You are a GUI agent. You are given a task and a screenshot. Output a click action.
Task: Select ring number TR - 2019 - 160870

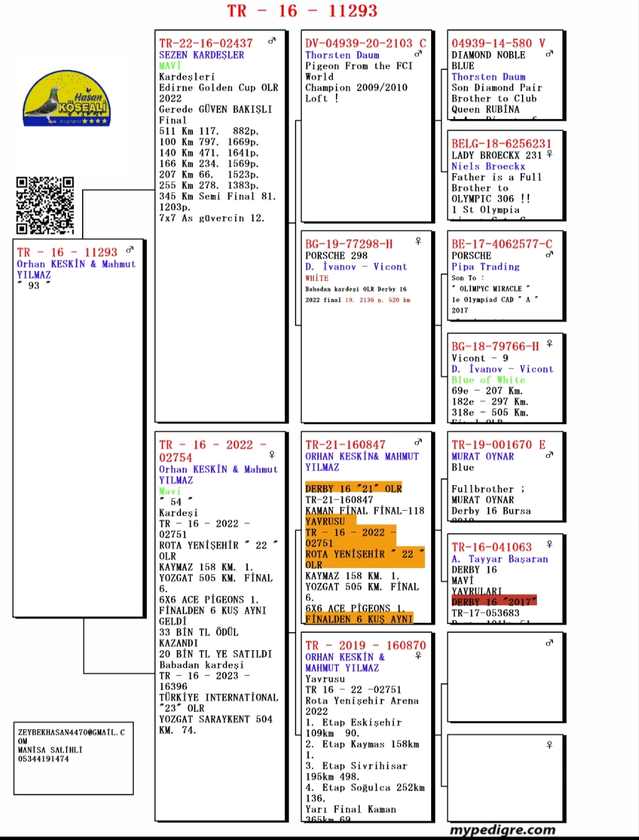tap(366, 645)
